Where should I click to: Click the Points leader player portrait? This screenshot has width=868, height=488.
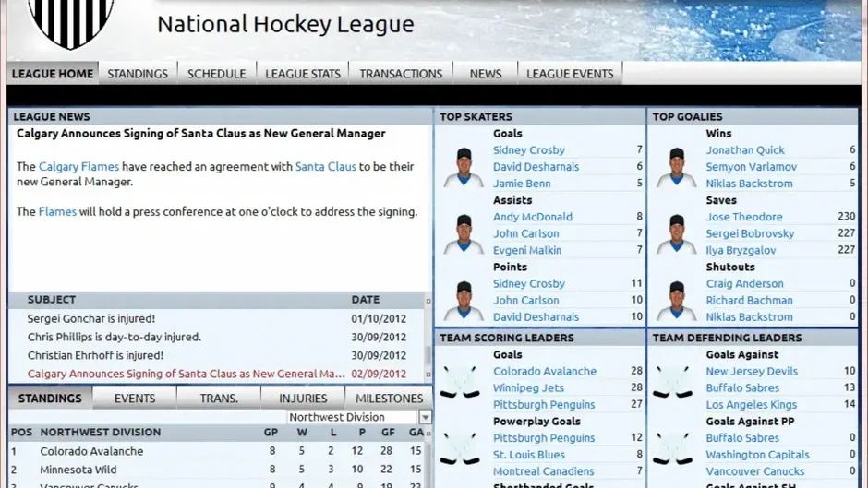click(464, 301)
